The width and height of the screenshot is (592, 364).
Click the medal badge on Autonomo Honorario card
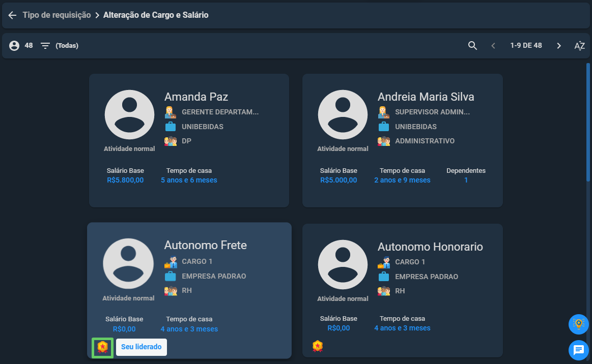(x=318, y=346)
